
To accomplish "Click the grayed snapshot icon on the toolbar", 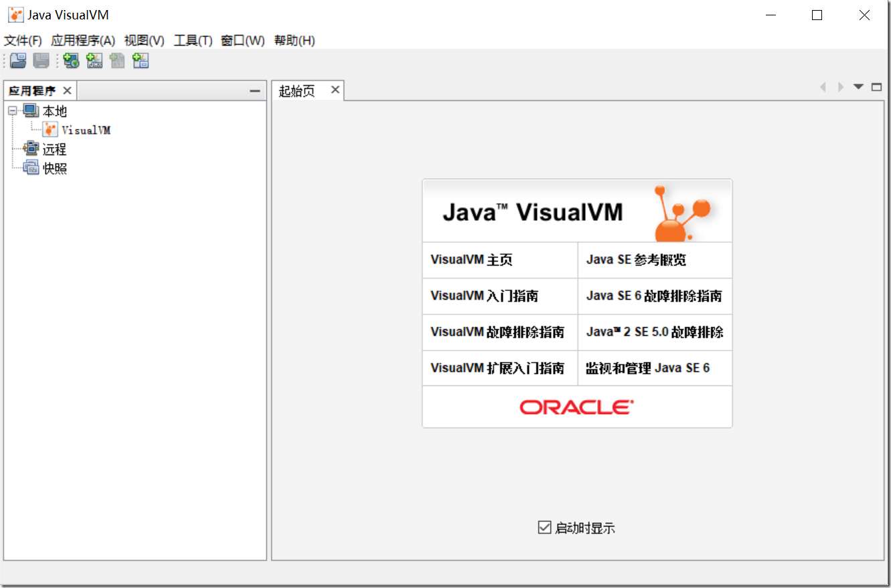I will (x=116, y=60).
